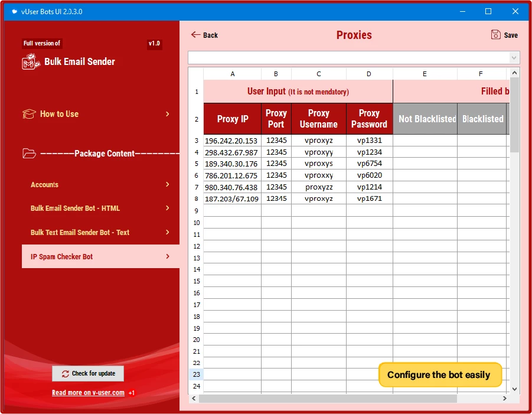This screenshot has height=414, width=532.
Task: Open the dropdown above the proxies sheet
Action: pos(514,58)
